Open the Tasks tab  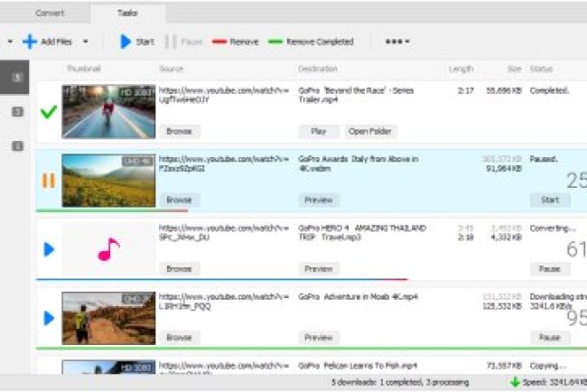tap(127, 13)
